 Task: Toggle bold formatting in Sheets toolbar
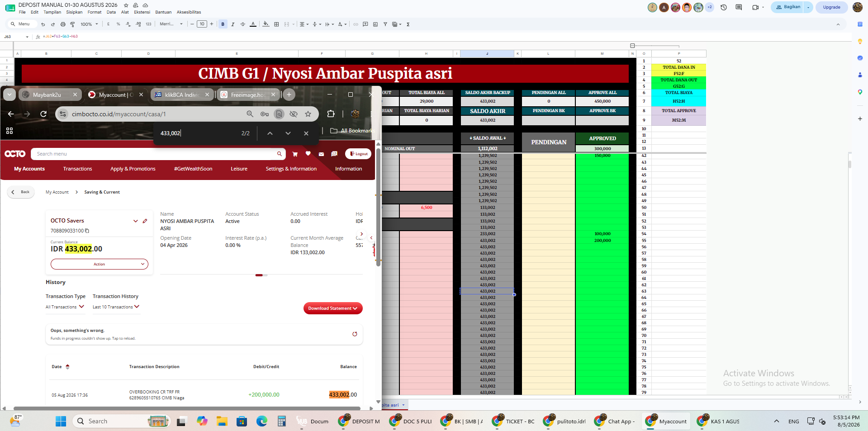(223, 24)
